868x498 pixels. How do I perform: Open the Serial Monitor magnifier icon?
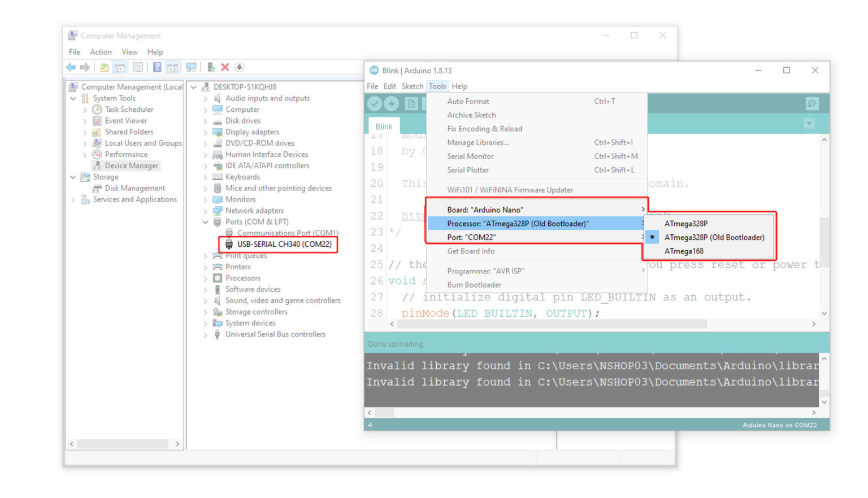click(811, 104)
